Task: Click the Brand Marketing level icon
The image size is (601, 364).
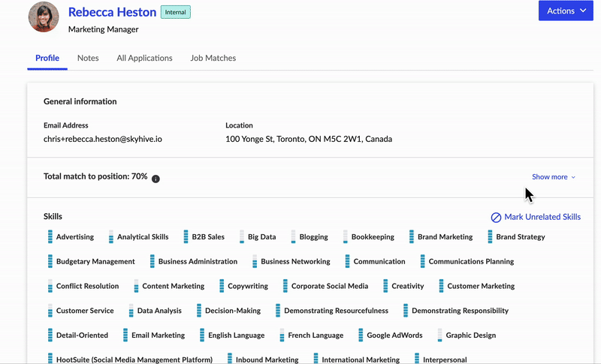Action: 412,237
